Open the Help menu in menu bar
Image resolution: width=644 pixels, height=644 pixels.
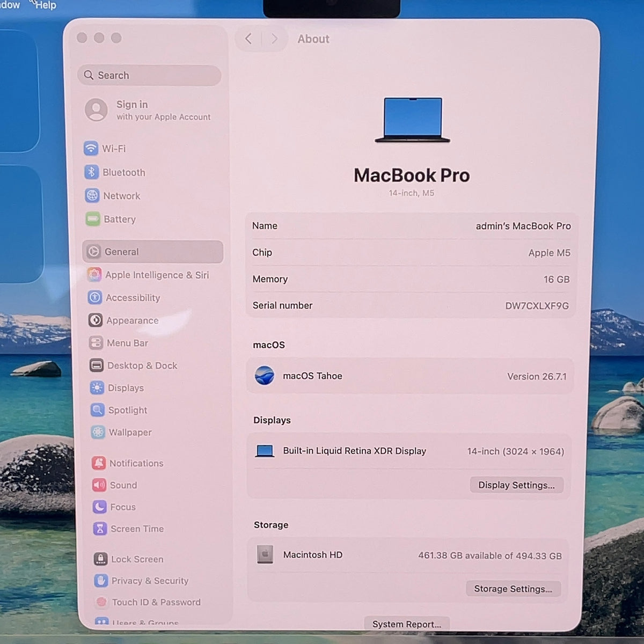click(46, 5)
